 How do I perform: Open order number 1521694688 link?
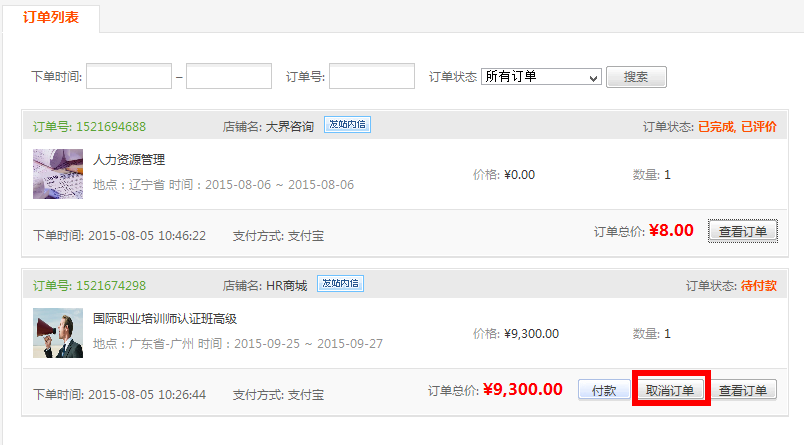(111, 126)
